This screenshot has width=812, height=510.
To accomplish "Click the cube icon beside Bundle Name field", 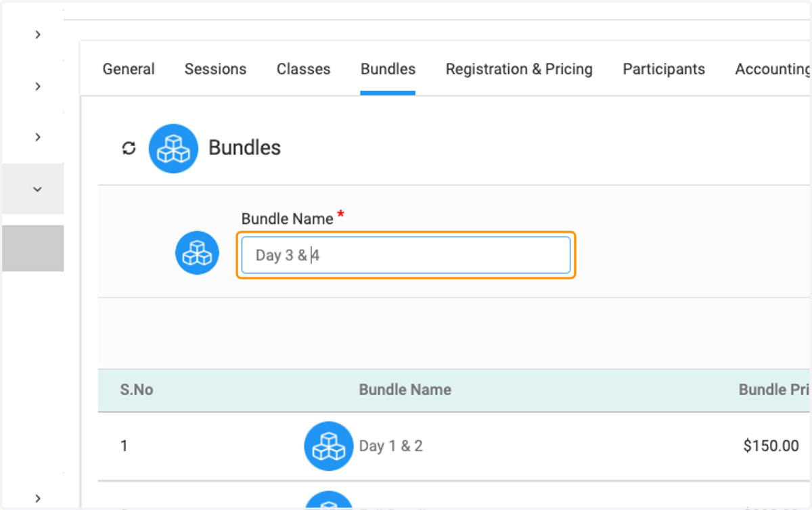I will [x=197, y=253].
